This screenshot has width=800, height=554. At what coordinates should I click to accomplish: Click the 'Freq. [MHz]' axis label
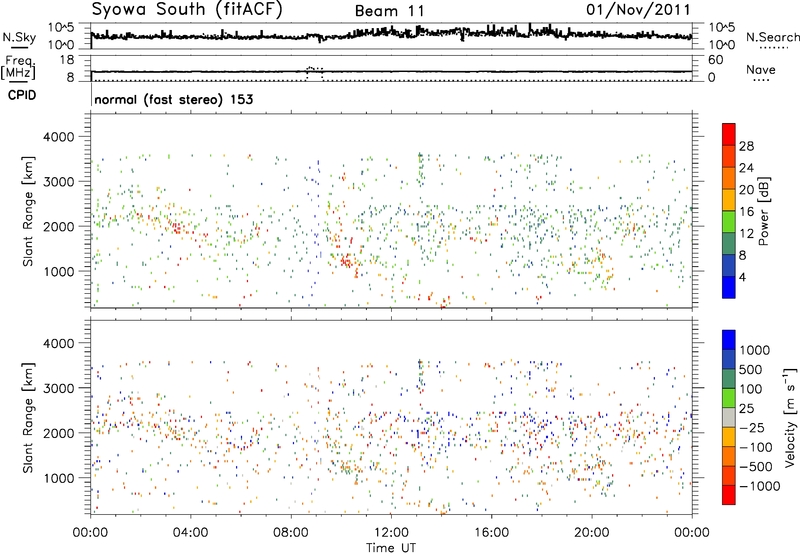20,68
